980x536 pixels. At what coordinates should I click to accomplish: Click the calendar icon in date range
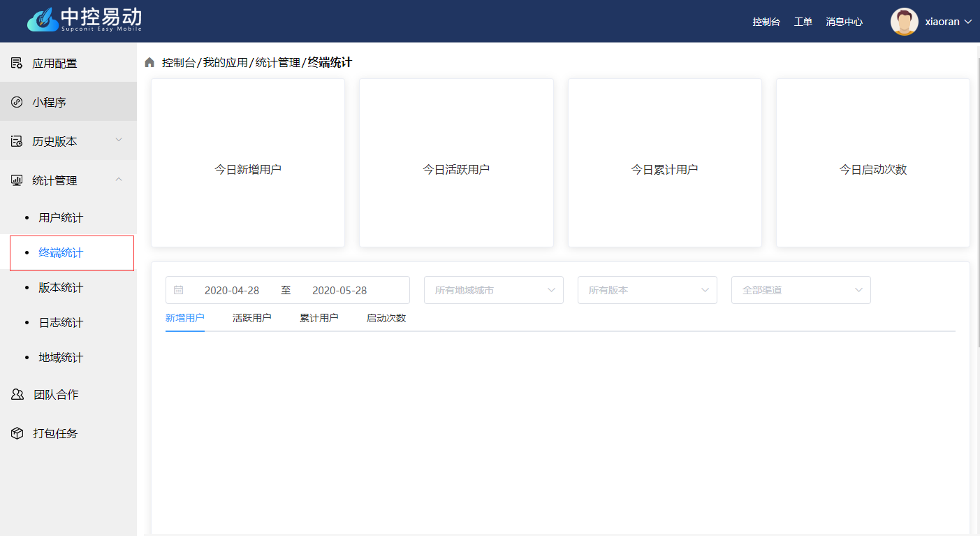(178, 290)
